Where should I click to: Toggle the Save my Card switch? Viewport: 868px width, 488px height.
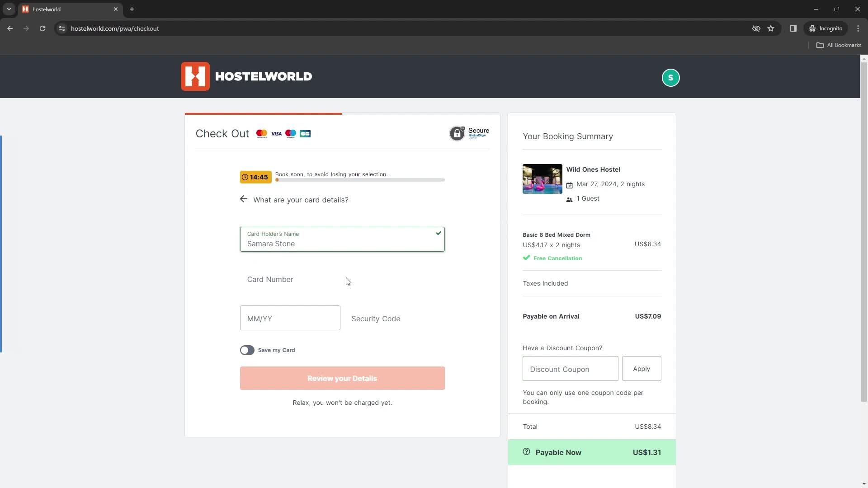tap(246, 350)
